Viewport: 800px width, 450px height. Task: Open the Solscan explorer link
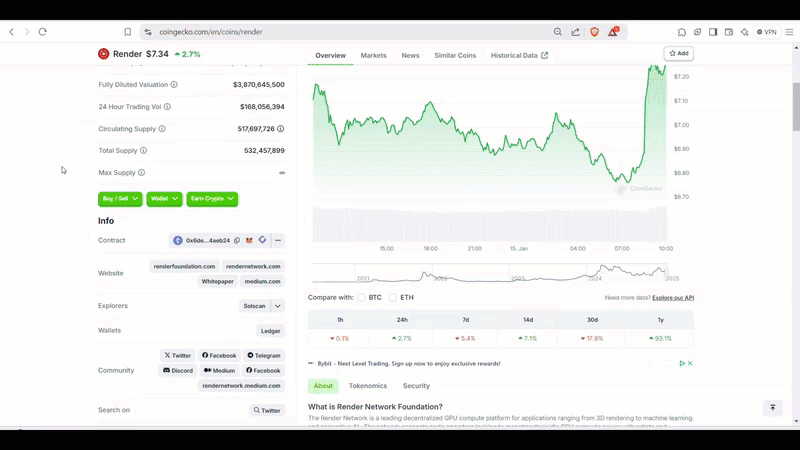(x=255, y=306)
